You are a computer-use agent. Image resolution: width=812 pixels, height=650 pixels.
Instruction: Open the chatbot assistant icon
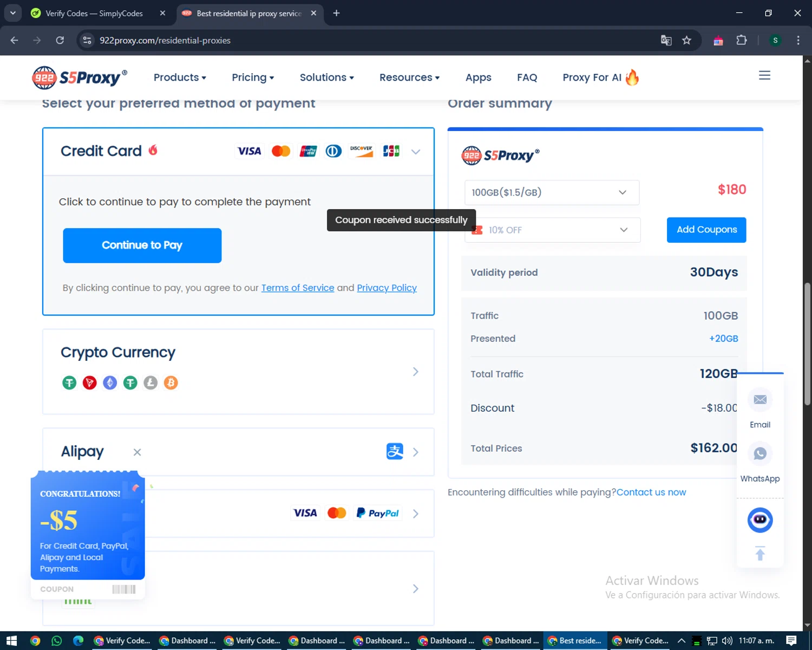coord(760,520)
